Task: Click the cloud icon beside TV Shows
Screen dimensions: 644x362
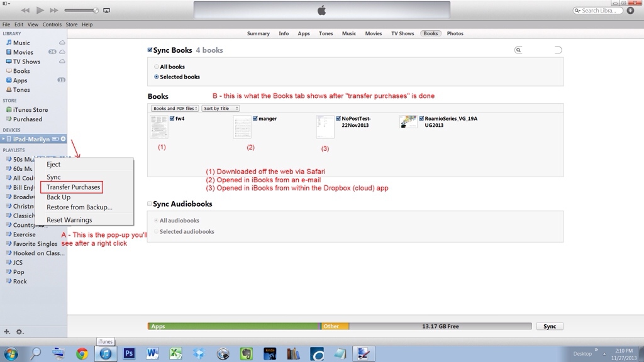Action: 62,62
